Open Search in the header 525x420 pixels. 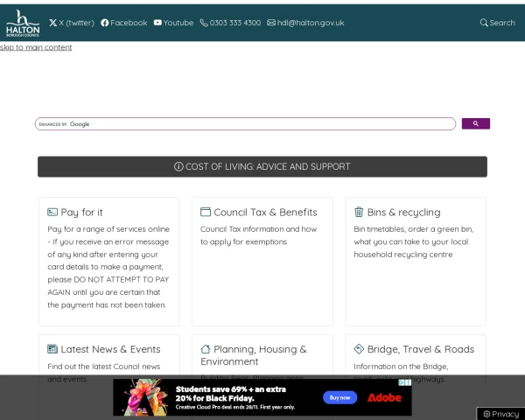pos(498,23)
